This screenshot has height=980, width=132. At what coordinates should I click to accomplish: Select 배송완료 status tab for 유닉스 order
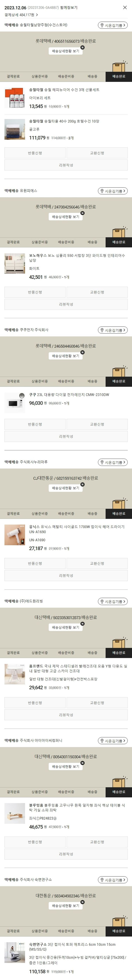pyautogui.click(x=119, y=514)
